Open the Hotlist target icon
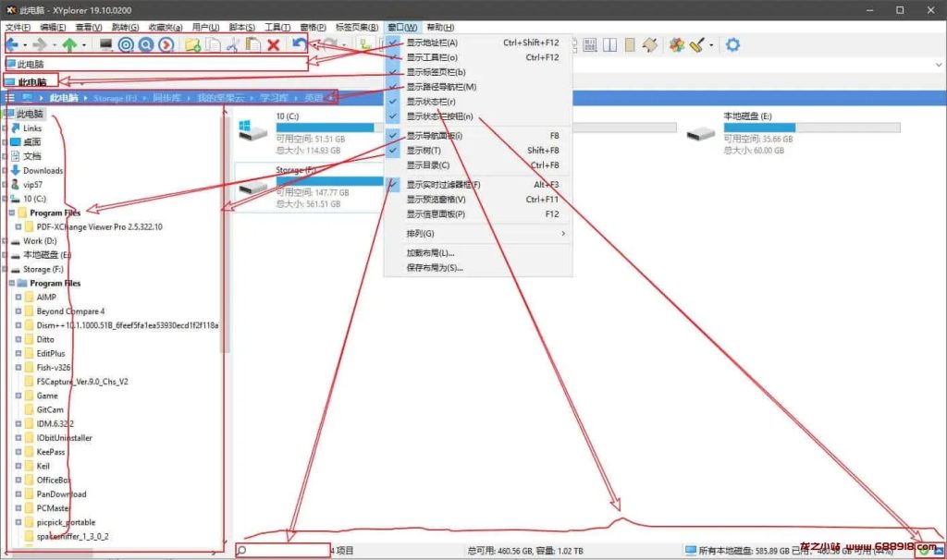 tap(126, 44)
